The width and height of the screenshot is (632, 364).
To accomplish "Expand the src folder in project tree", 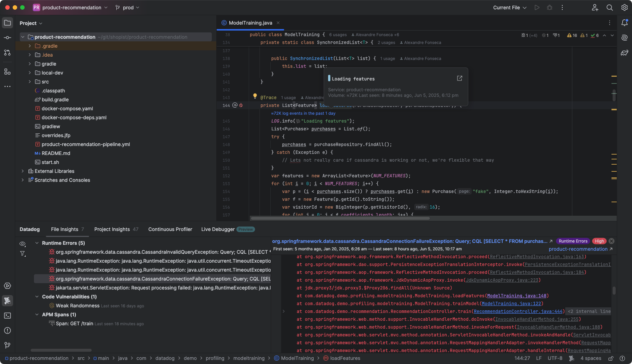I will [30, 82].
